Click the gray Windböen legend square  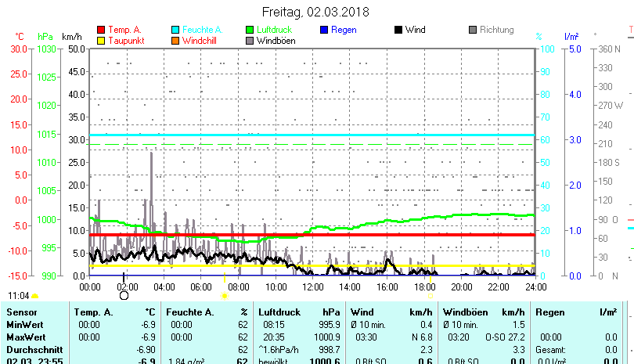(250, 41)
